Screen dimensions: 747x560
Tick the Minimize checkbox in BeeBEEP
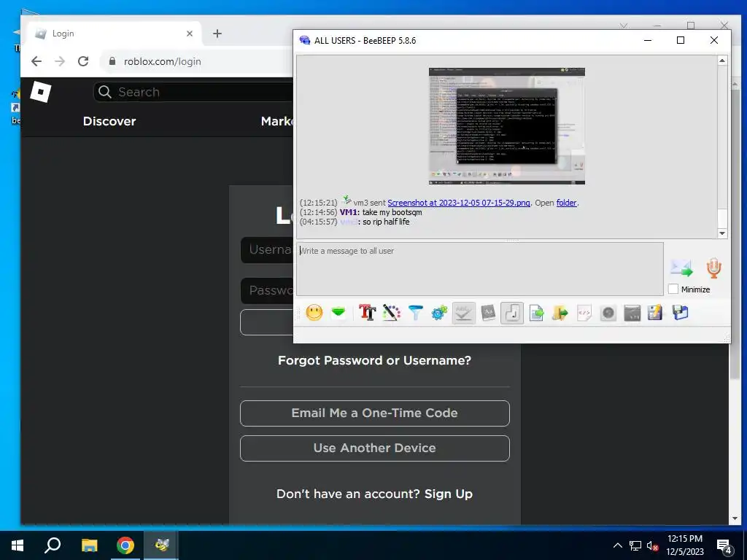click(x=673, y=289)
